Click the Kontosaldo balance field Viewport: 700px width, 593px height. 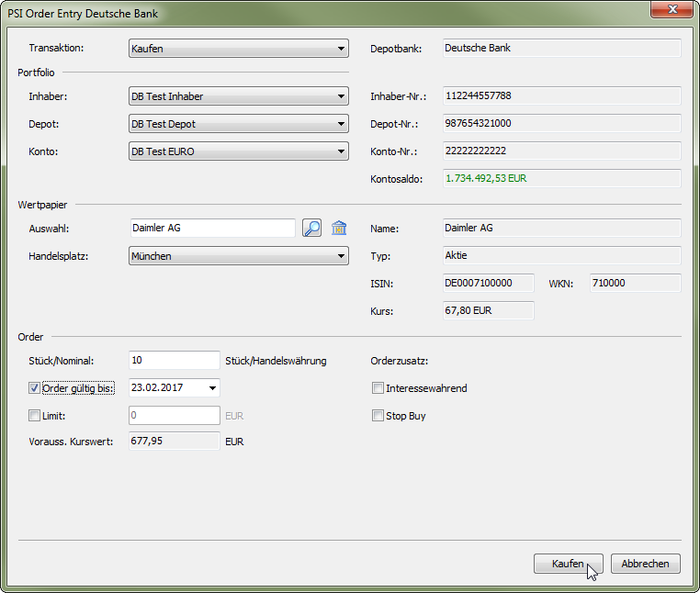point(560,178)
